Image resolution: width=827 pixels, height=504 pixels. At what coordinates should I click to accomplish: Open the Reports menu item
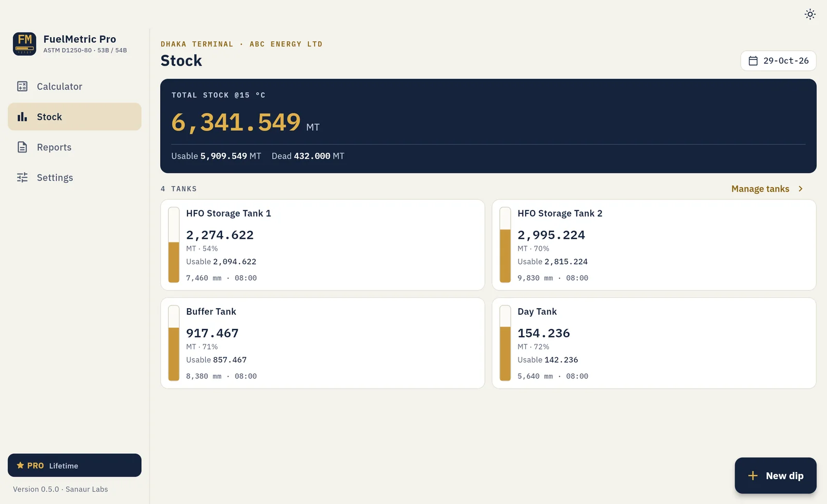pyautogui.click(x=74, y=147)
